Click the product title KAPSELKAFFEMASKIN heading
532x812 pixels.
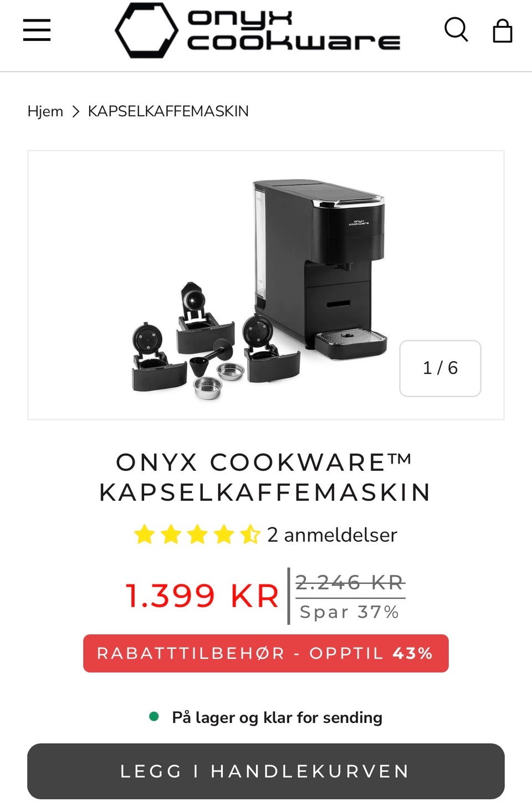coord(265,477)
